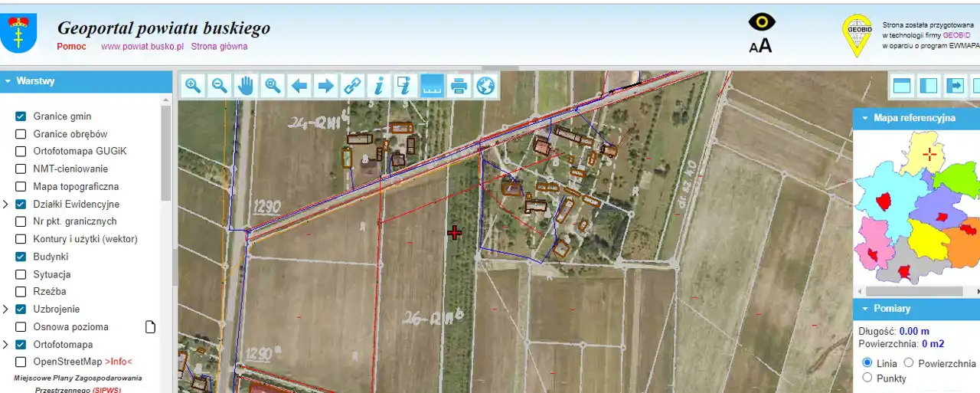Screen dimensions: 980x393
Task: Collapse the Warstwy panel header
Action: [x=8, y=81]
